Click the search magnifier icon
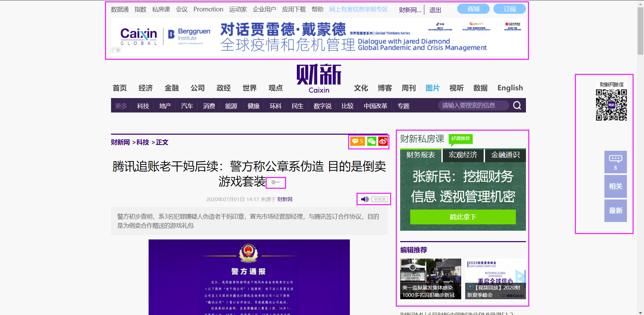The height and width of the screenshot is (315, 644). 517,105
